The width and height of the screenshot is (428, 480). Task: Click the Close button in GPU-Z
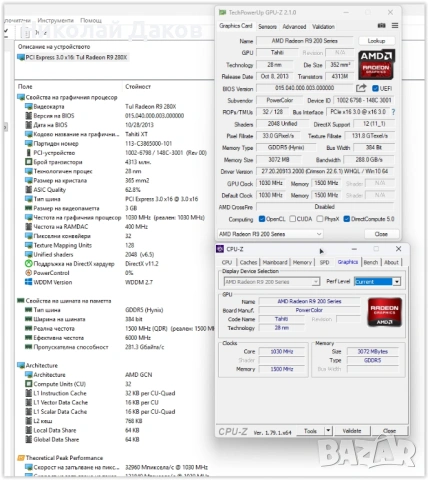pos(381,234)
